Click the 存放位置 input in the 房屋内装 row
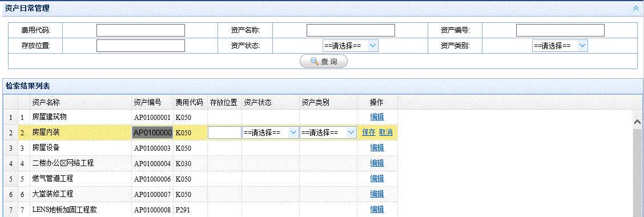Image resolution: width=644 pixels, height=217 pixels. click(224, 132)
